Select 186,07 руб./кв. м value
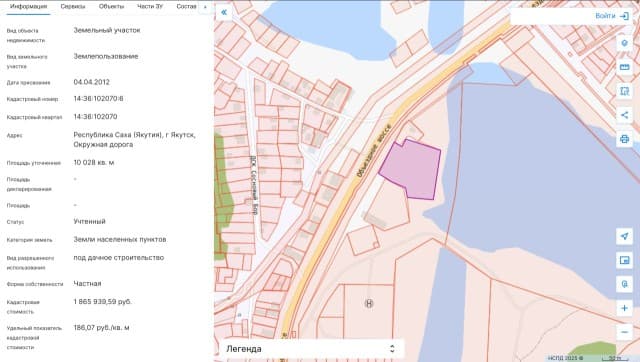 click(101, 327)
